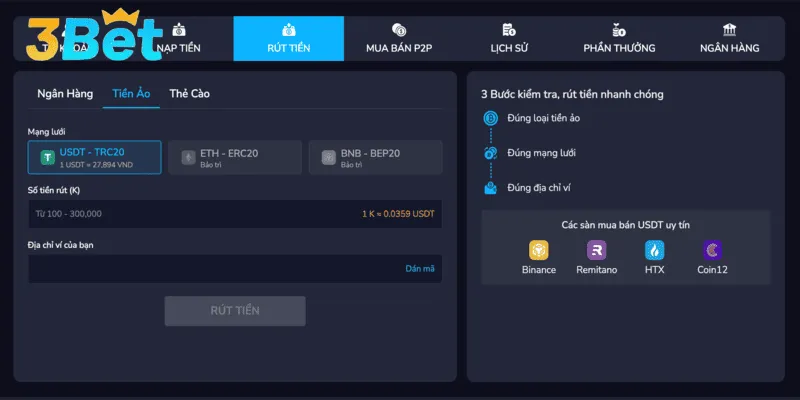
Task: Click the Remitano text label
Action: (x=596, y=270)
